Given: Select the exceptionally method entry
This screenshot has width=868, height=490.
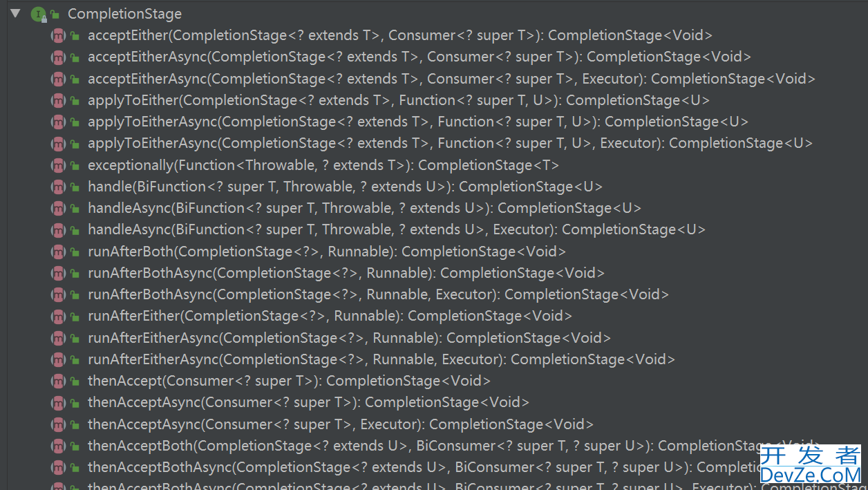Looking at the screenshot, I should tap(323, 165).
